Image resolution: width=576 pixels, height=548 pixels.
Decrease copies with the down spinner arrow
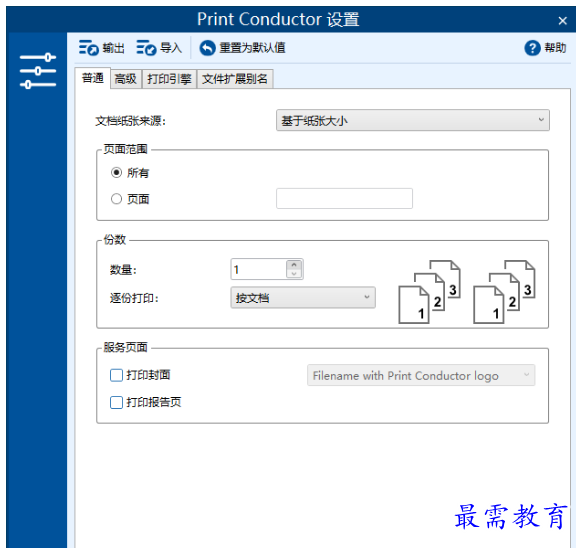[x=294, y=274]
